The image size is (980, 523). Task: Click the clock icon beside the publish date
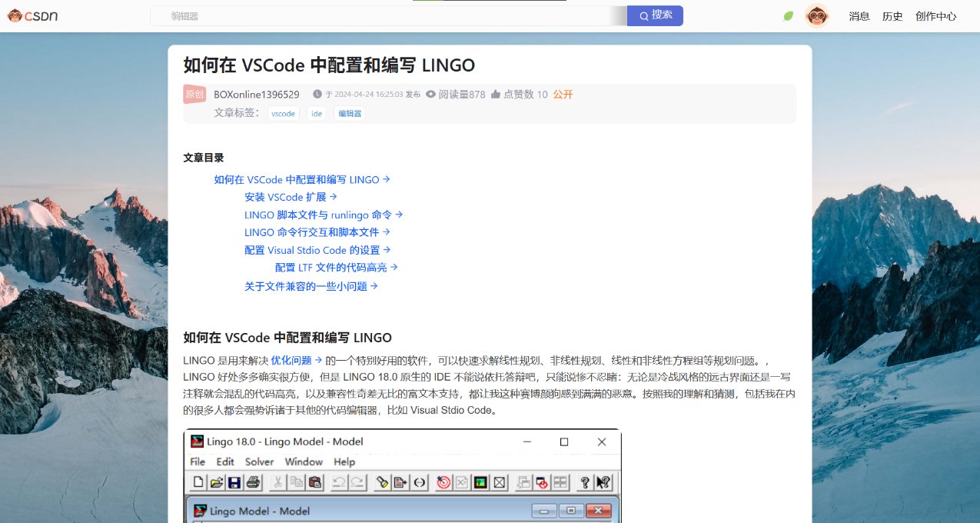point(317,94)
